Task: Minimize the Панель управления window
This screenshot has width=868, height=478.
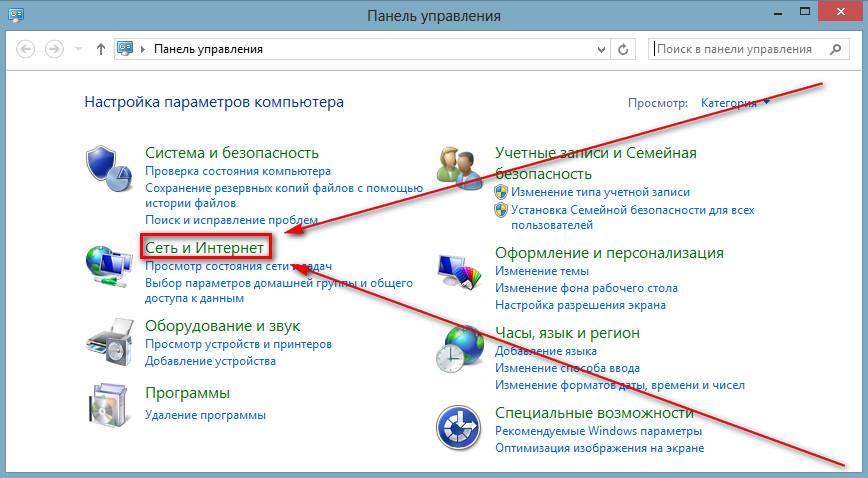Action: tap(778, 12)
